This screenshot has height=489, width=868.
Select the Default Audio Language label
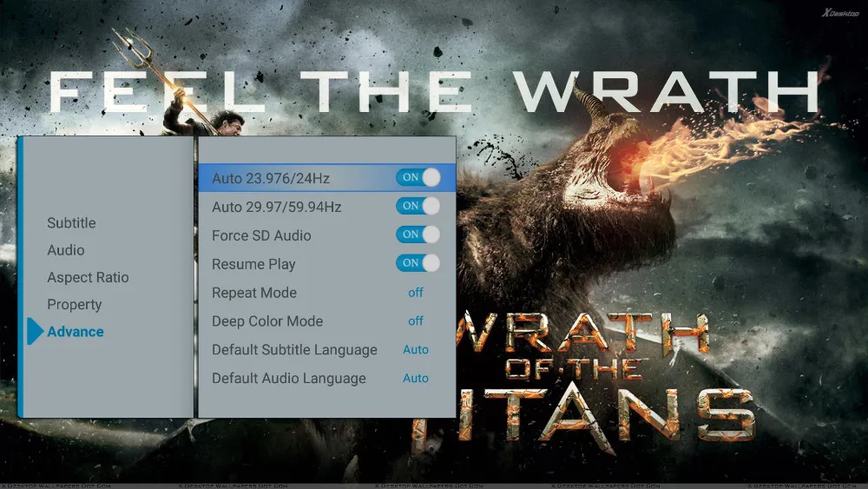pos(289,378)
